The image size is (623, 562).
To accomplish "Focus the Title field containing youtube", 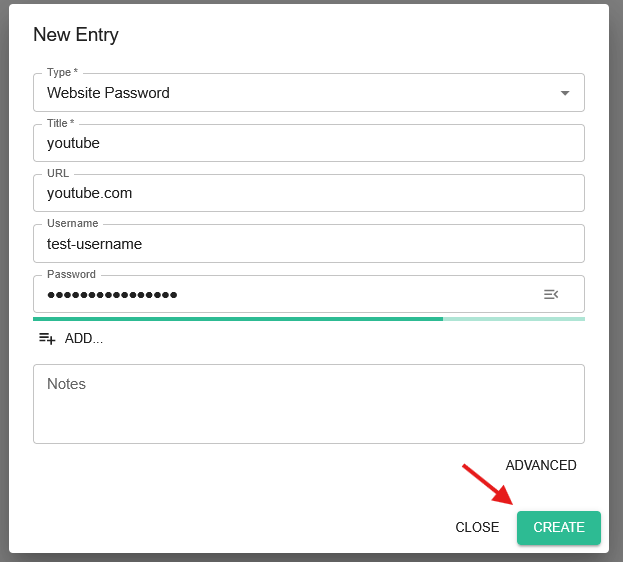I will tap(309, 143).
